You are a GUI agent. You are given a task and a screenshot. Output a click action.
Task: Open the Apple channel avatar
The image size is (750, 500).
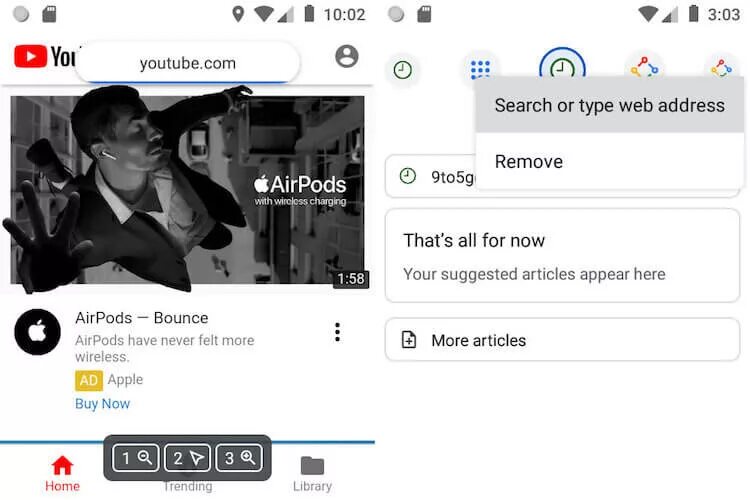37,332
